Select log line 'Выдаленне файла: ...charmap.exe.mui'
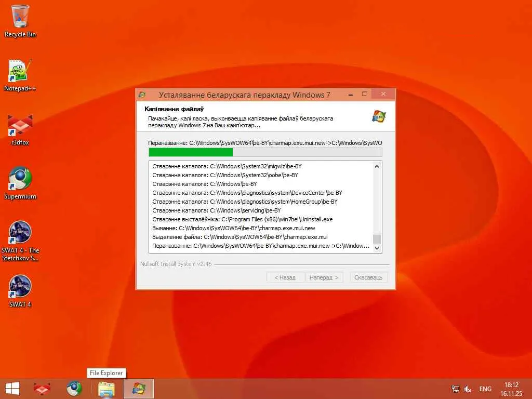The width and height of the screenshot is (532, 399). coord(240,237)
